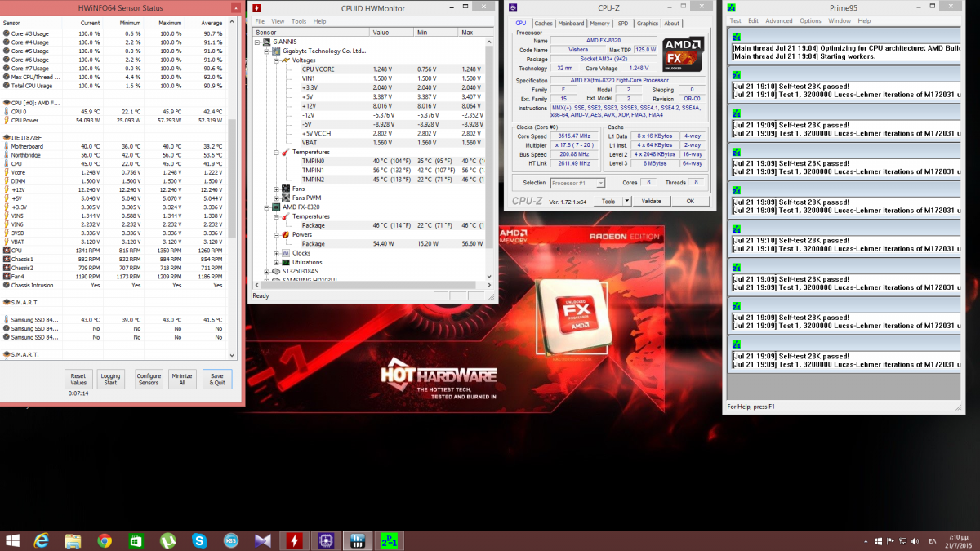This screenshot has height=551, width=980.
Task: Click the Validate button in CPU-Z
Action: coord(652,201)
